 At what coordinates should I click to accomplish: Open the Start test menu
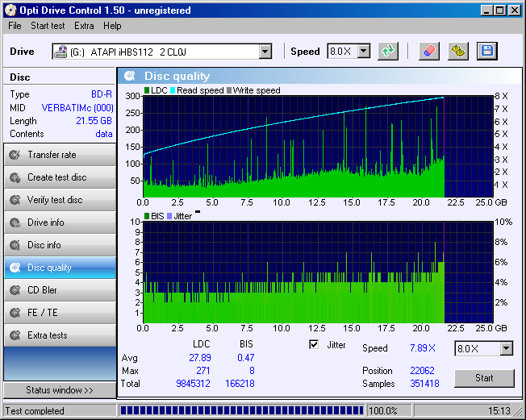[x=48, y=26]
